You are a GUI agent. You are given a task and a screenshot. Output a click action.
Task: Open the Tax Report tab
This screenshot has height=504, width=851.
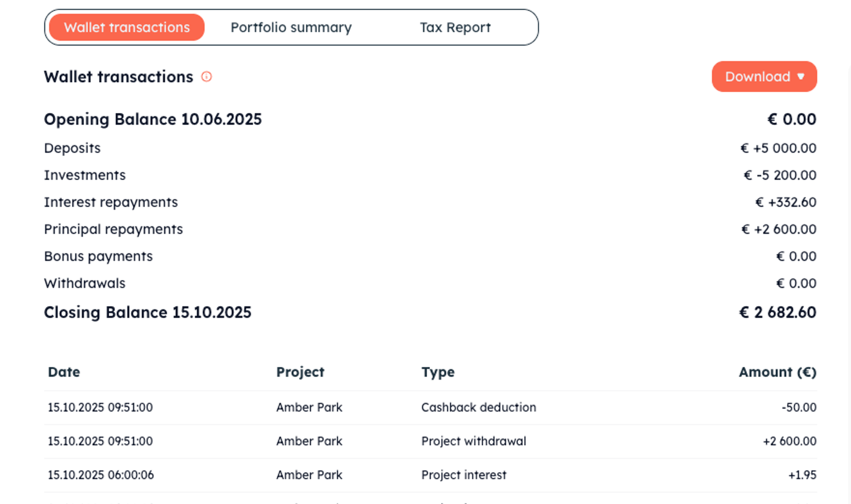pos(455,27)
